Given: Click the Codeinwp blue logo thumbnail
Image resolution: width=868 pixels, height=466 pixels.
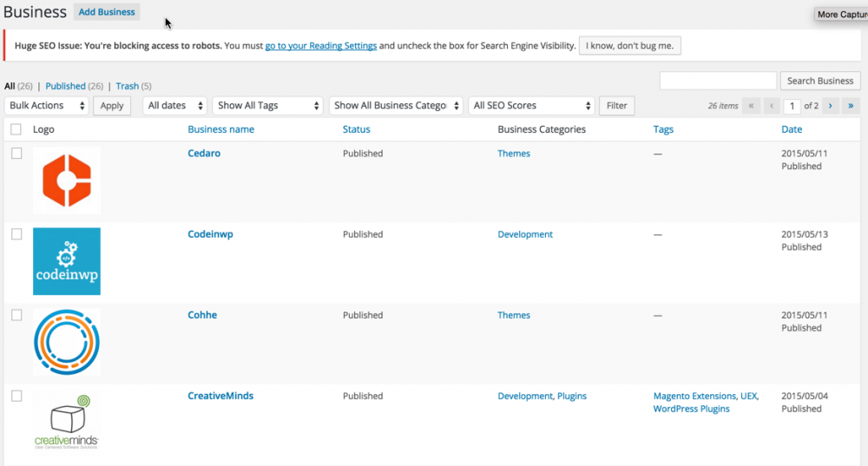Looking at the screenshot, I should (x=67, y=261).
